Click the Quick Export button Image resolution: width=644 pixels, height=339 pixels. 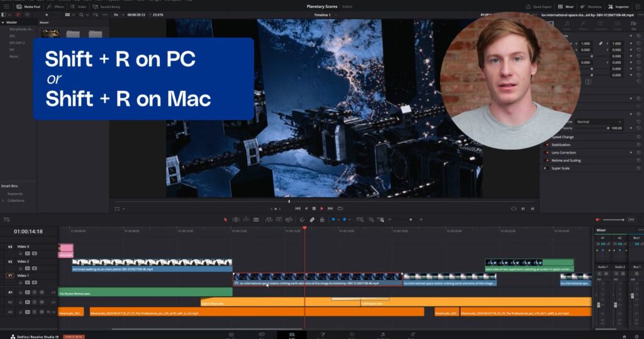click(538, 6)
